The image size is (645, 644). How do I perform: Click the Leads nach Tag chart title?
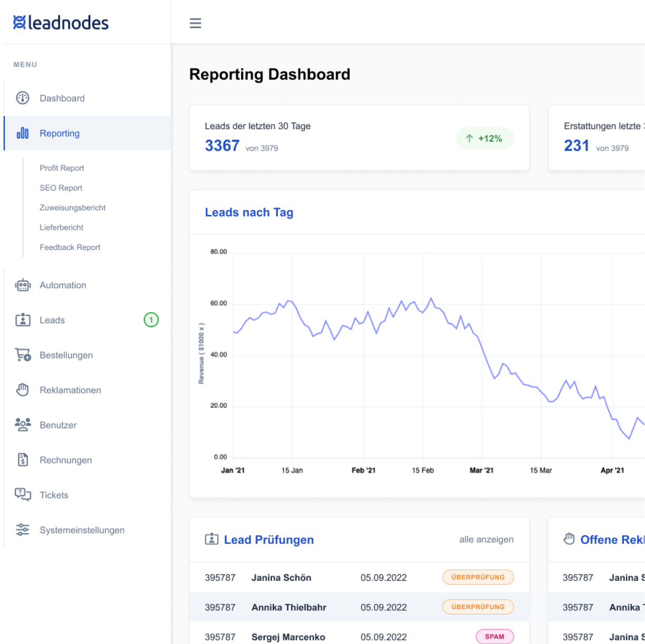click(x=249, y=212)
